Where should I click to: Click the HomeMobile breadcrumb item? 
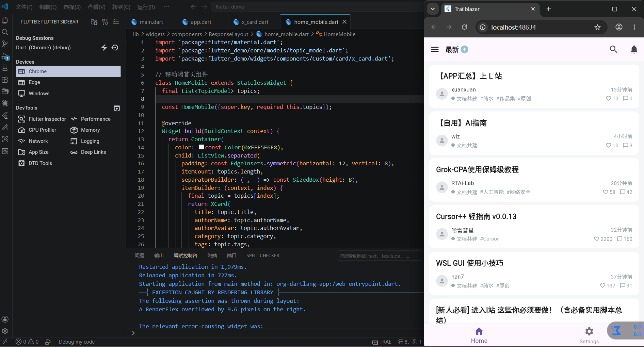(336, 34)
